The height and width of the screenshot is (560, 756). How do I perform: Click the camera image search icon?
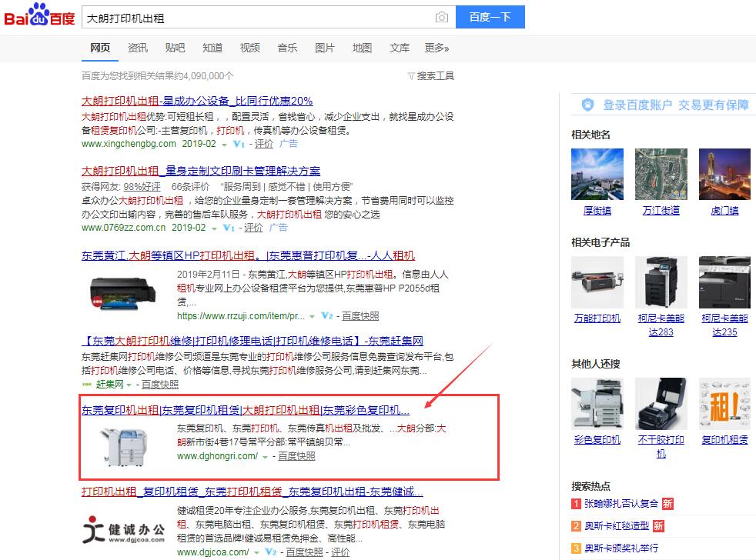(441, 17)
